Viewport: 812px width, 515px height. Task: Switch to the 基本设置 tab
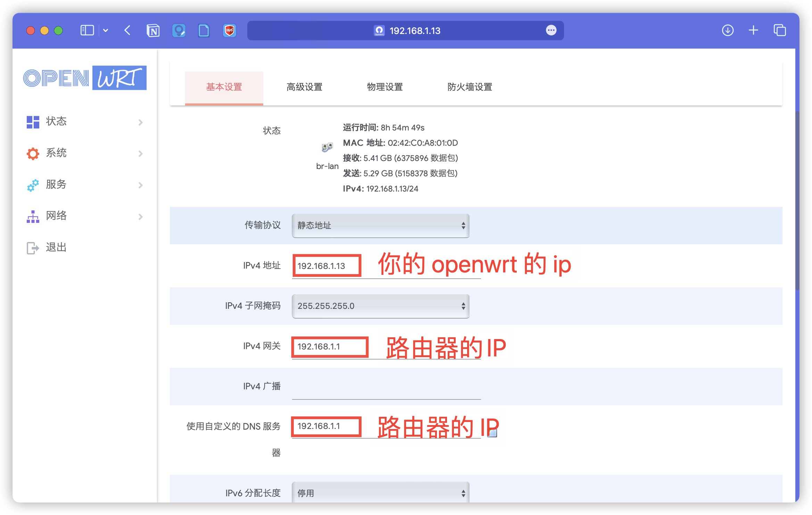224,87
